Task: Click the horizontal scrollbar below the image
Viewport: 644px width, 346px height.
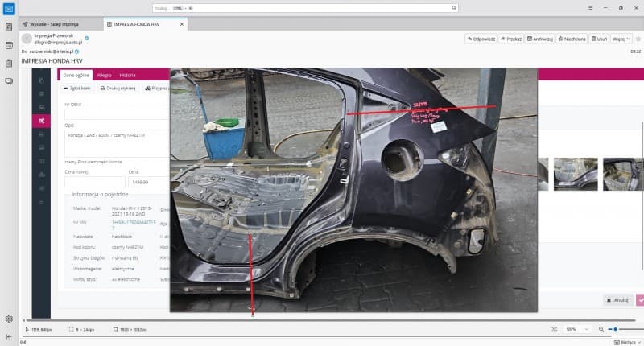Action: pyautogui.click(x=331, y=320)
